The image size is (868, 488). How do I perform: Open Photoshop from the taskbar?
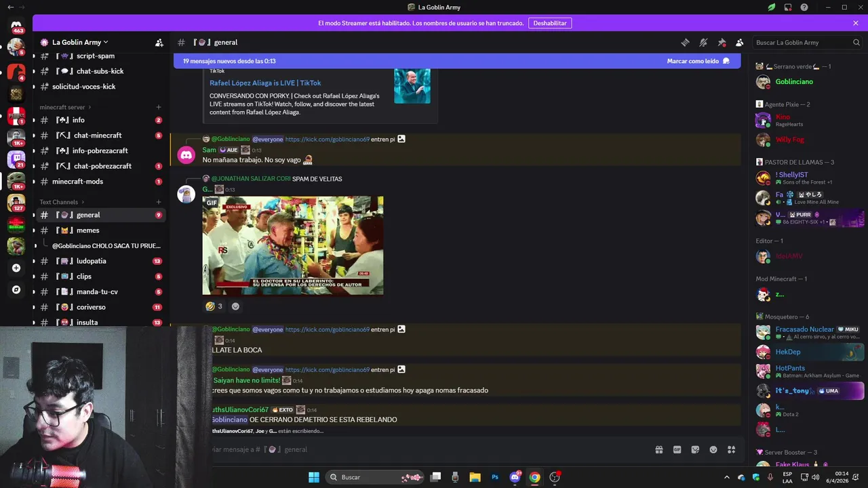(495, 477)
